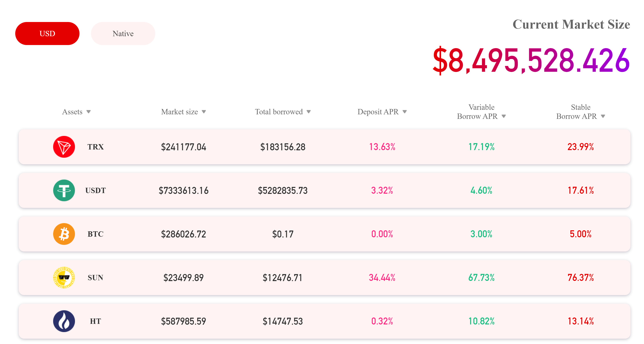This screenshot has height=344, width=644.
Task: Sort by Deposit APR column arrow
Action: 404,112
